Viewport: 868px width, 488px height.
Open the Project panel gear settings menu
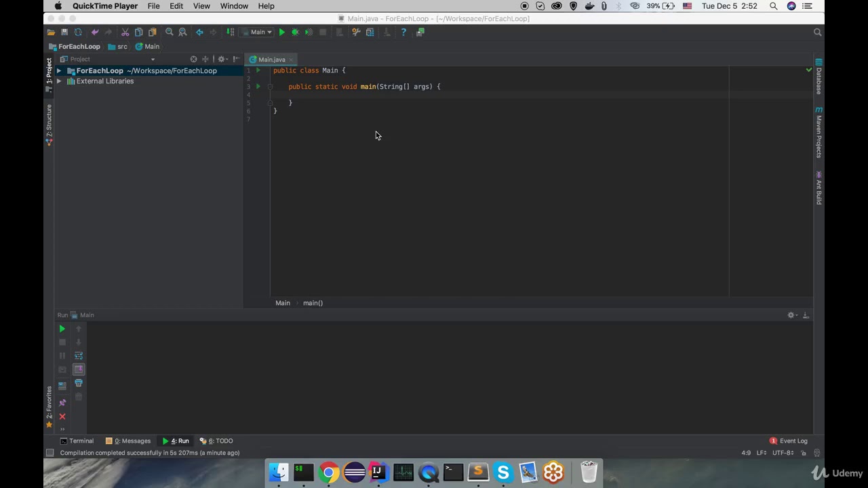222,59
